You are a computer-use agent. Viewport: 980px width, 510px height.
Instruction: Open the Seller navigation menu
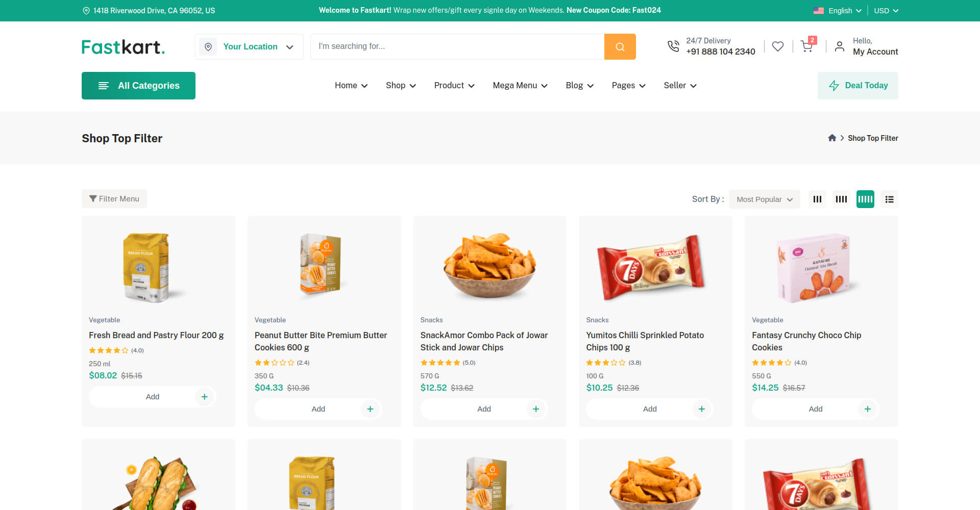pyautogui.click(x=680, y=85)
